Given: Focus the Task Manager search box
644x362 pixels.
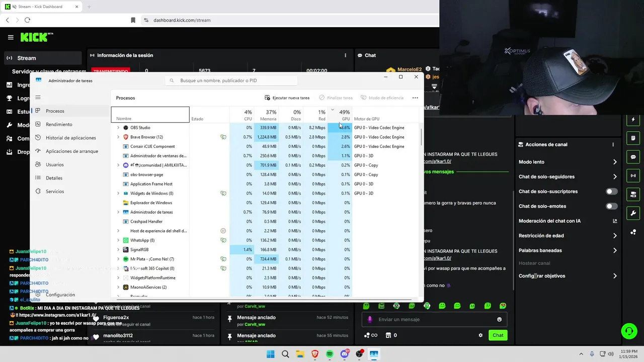Looking at the screenshot, I should [231, 80].
